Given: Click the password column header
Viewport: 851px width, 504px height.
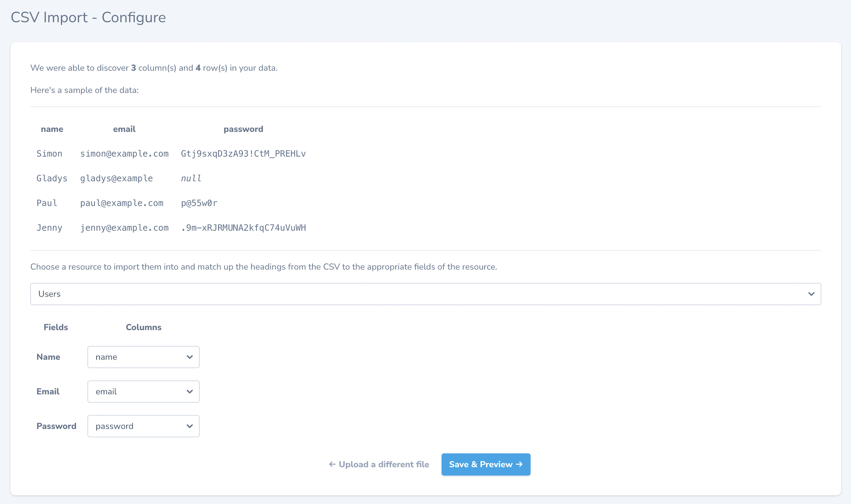Looking at the screenshot, I should coord(243,129).
